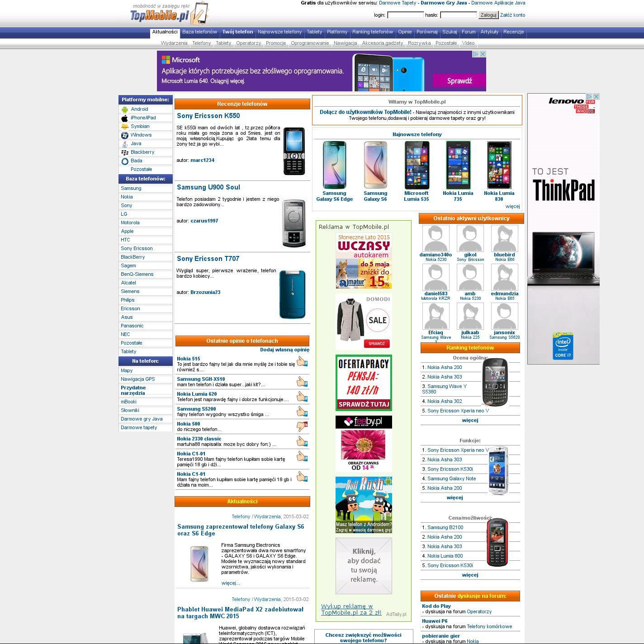Screen dimensions: 644x644
Task: Focus the hasło password field
Action: click(x=458, y=15)
